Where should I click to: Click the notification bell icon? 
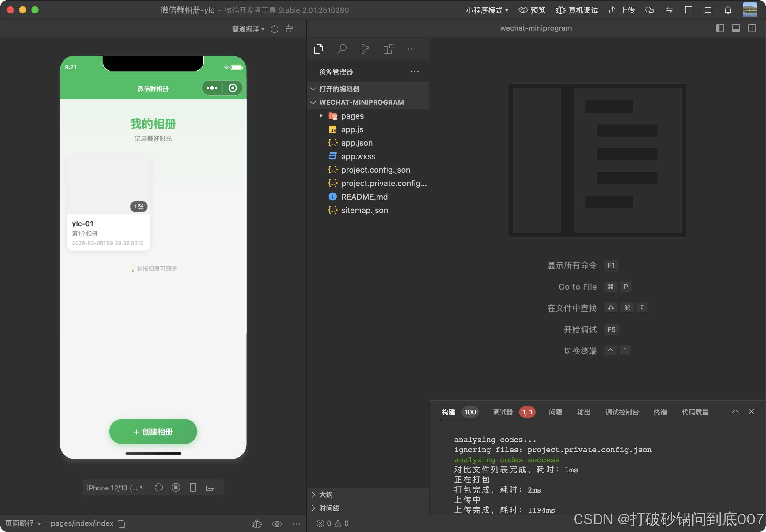(728, 10)
